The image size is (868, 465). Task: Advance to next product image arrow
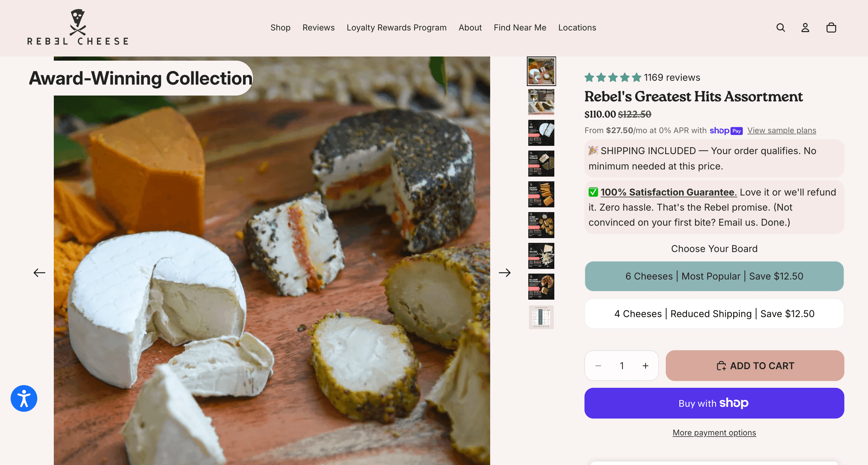pos(505,272)
